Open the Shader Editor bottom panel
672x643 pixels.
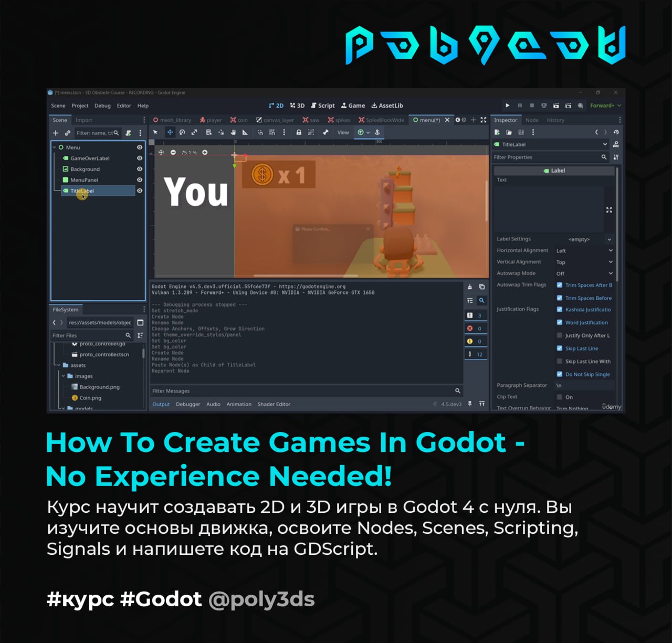pyautogui.click(x=274, y=404)
